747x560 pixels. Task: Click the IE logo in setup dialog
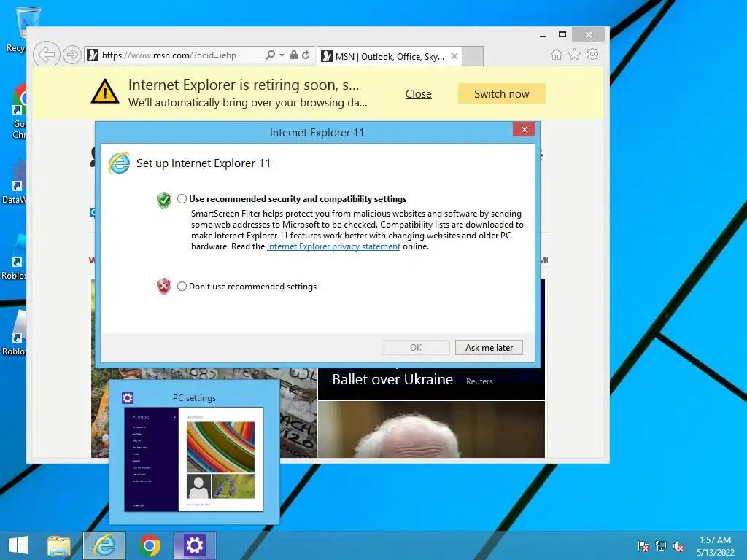point(119,163)
